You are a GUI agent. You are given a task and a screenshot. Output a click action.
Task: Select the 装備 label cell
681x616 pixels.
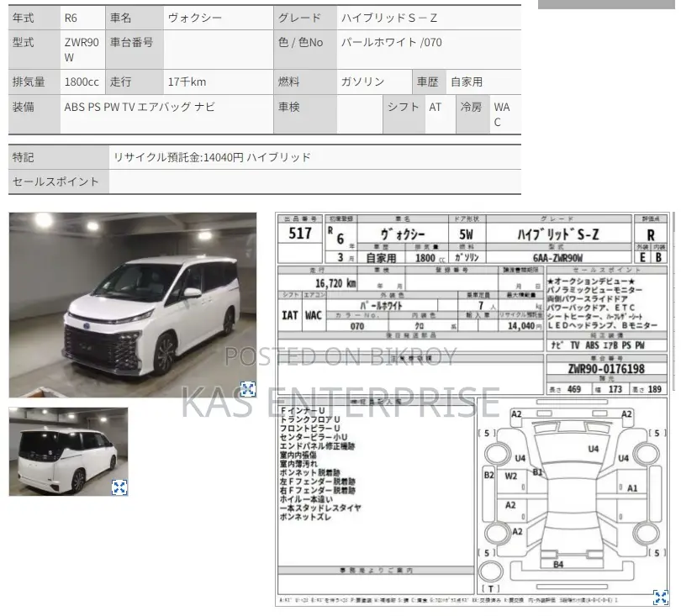(34, 114)
